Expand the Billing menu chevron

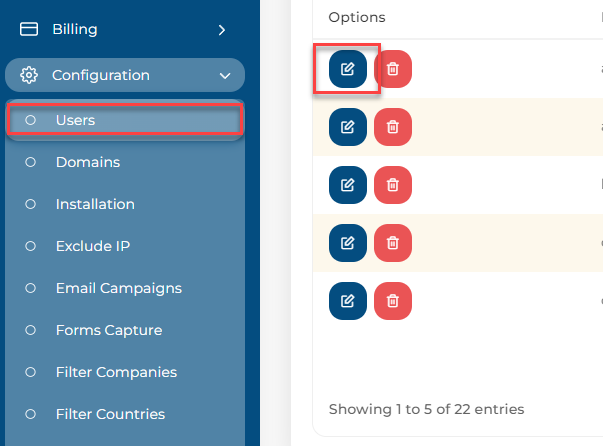(x=222, y=30)
